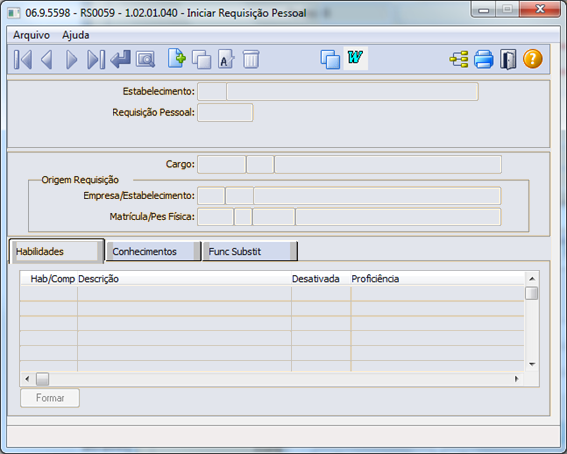Viewport: 567px width, 454px height.
Task: Go to first record icon
Action: [x=23, y=59]
